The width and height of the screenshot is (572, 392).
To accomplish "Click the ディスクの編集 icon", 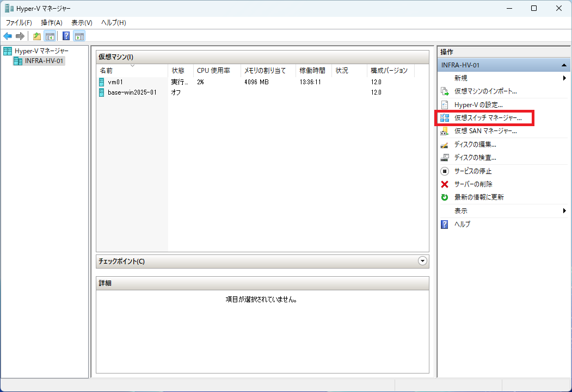I will (444, 145).
